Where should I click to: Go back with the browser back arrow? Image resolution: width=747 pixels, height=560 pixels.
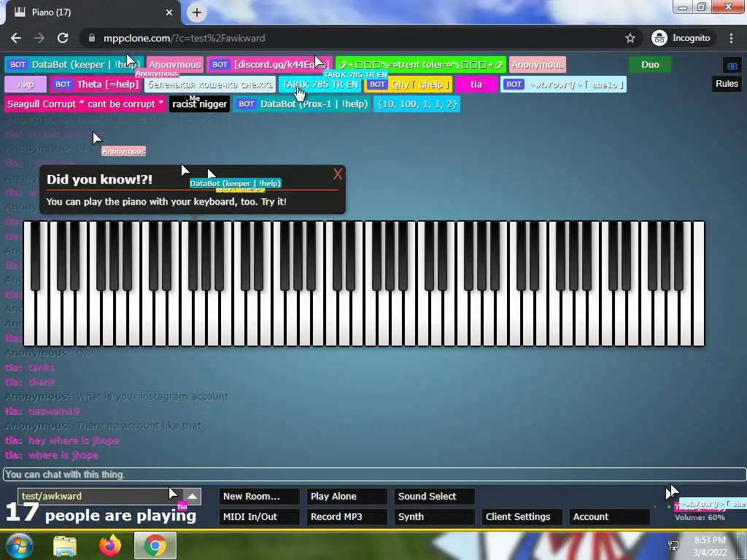[16, 38]
